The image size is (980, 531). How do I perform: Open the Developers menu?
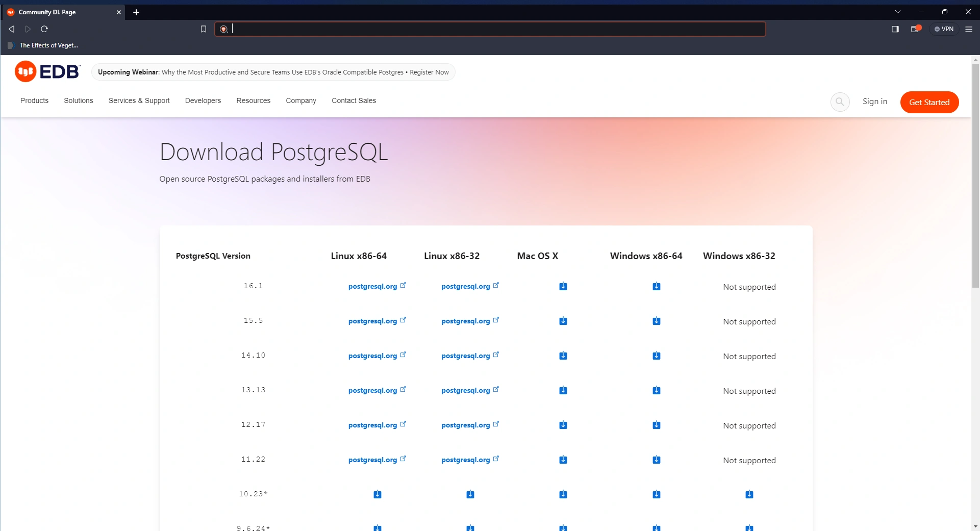point(203,100)
